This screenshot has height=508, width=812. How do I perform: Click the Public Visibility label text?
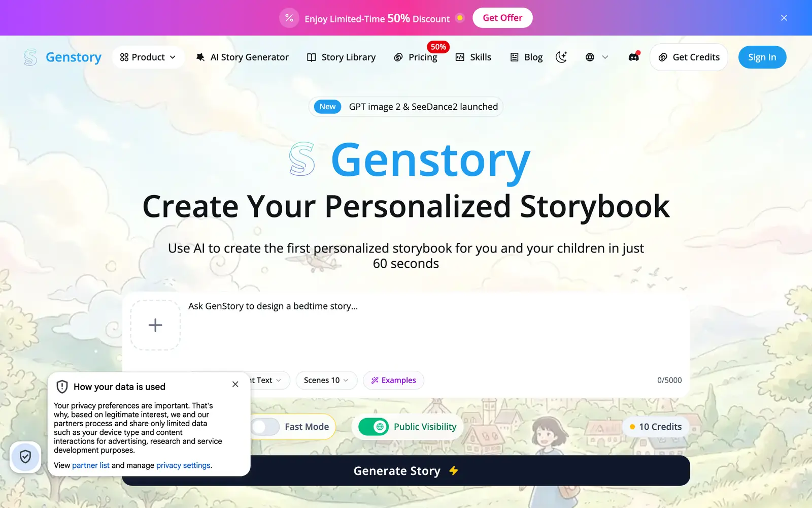(x=425, y=427)
